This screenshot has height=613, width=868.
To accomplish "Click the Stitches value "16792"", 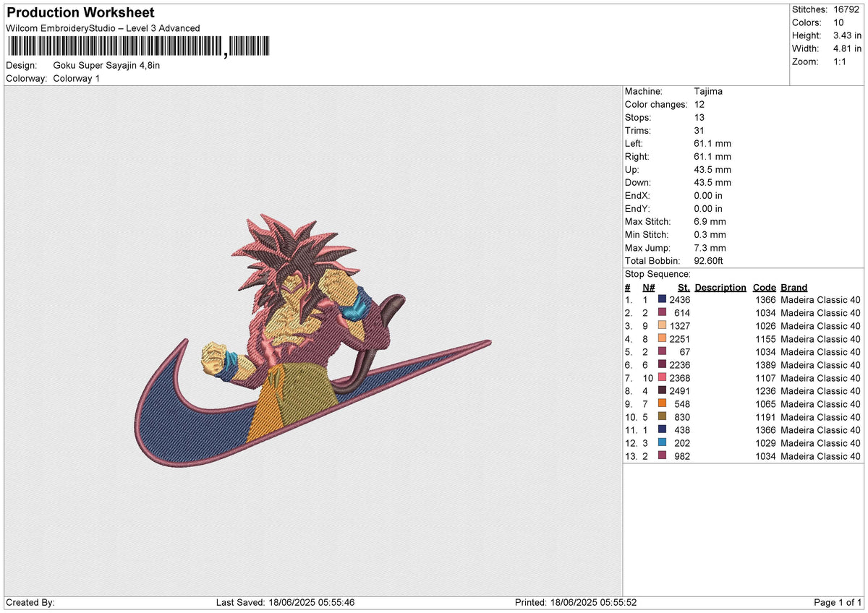I will click(846, 9).
